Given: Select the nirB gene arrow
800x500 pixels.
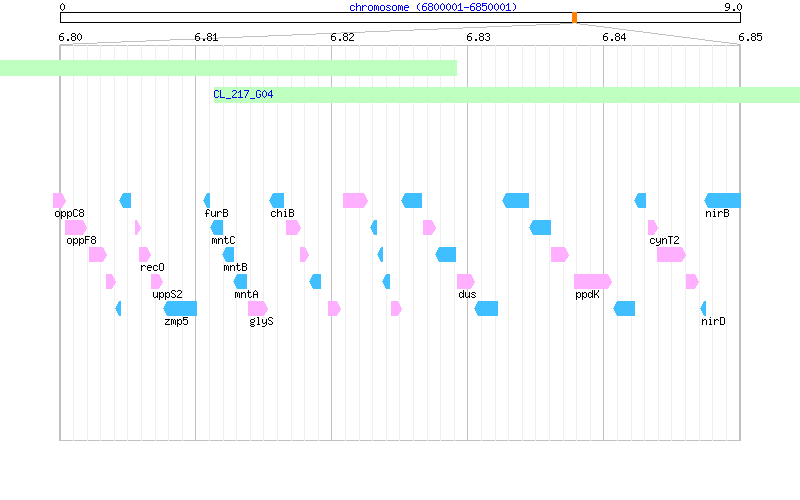Looking at the screenshot, I should (722, 201).
